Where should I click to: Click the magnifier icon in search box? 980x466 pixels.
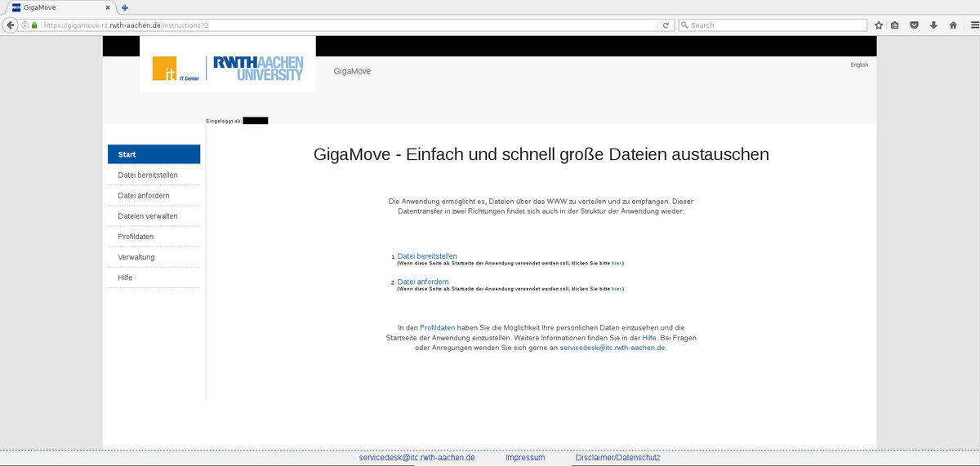tap(684, 25)
